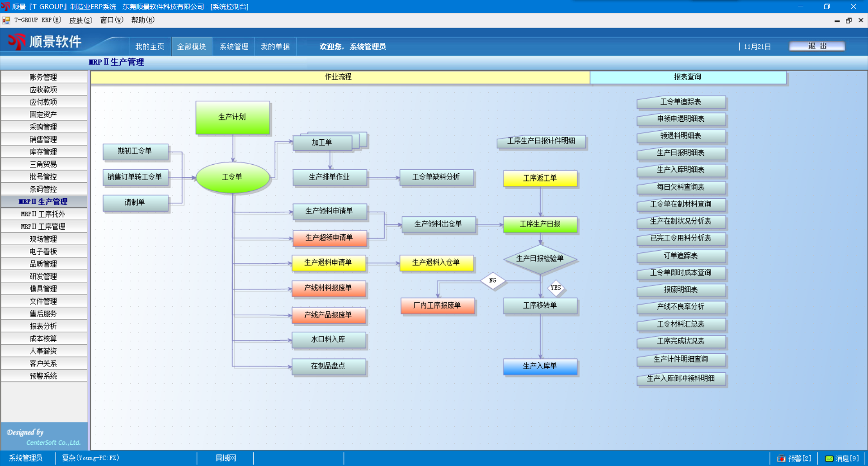Open the 生产领料申请单 form
The width and height of the screenshot is (868, 466).
329,211
